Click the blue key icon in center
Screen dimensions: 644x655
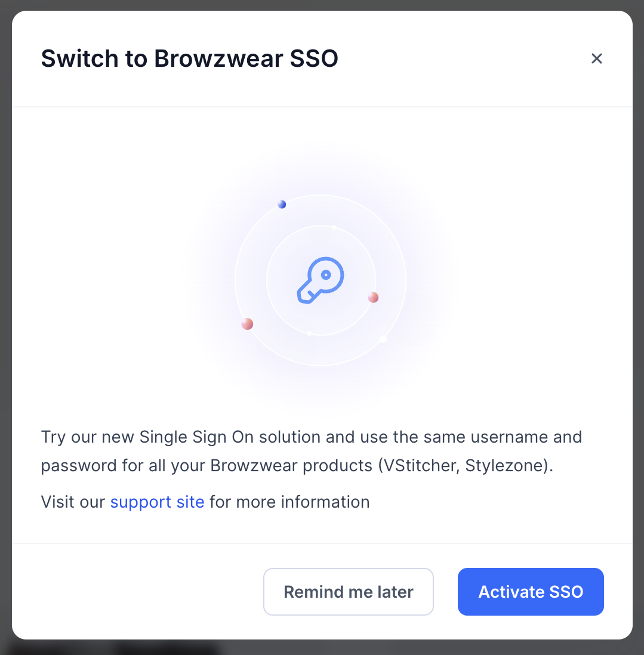321,280
